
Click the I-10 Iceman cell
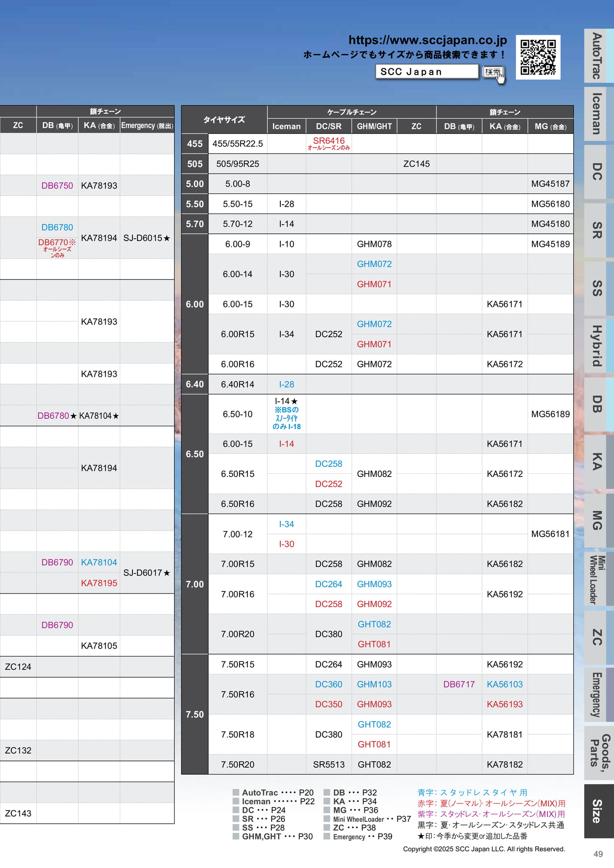point(287,244)
